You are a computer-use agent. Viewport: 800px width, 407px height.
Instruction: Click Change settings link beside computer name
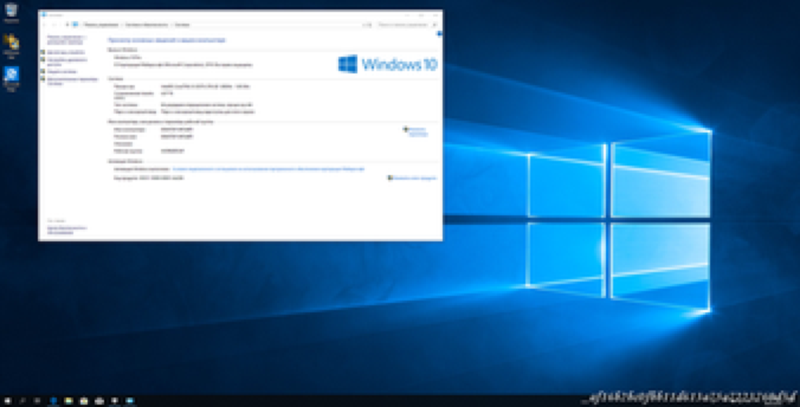(x=418, y=132)
